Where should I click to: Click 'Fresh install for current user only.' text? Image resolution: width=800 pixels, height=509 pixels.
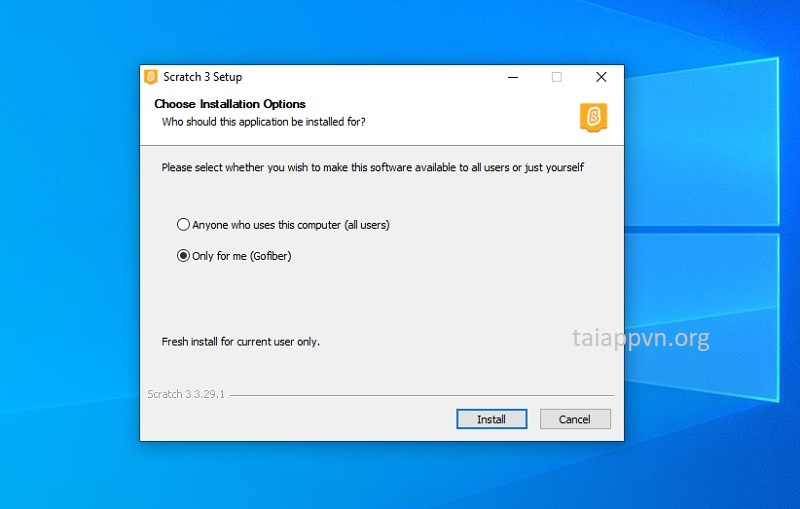tap(240, 341)
